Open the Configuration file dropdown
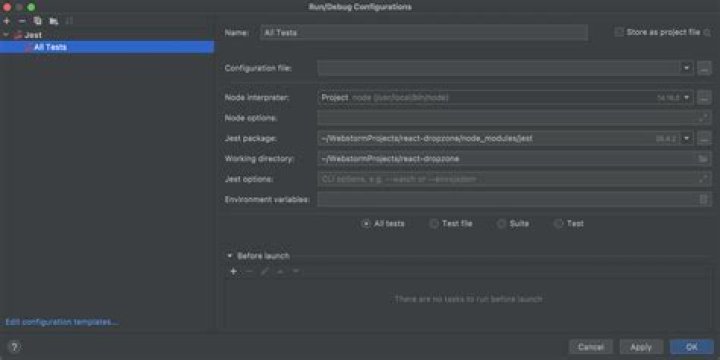 click(x=686, y=68)
